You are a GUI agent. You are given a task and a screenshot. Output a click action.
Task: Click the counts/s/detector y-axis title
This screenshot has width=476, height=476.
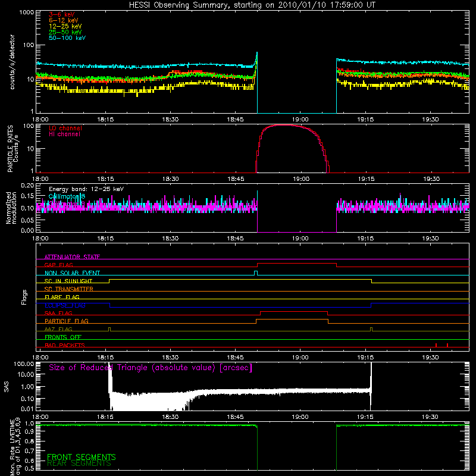[12, 62]
